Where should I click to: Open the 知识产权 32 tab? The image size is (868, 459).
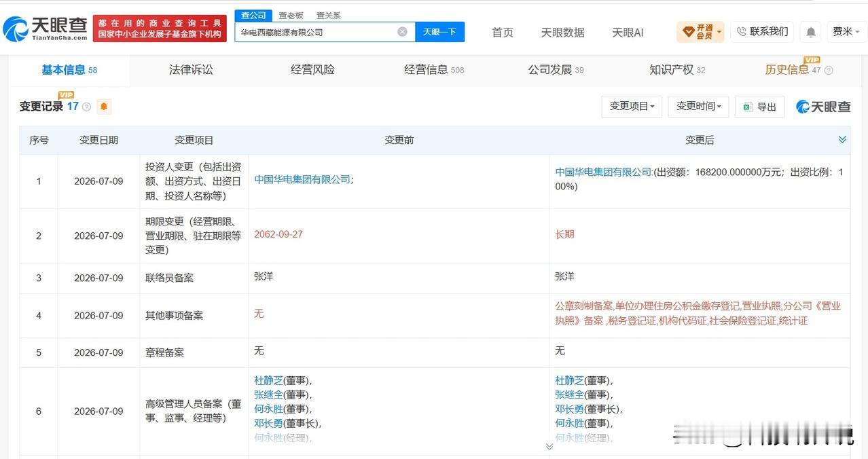click(x=677, y=70)
